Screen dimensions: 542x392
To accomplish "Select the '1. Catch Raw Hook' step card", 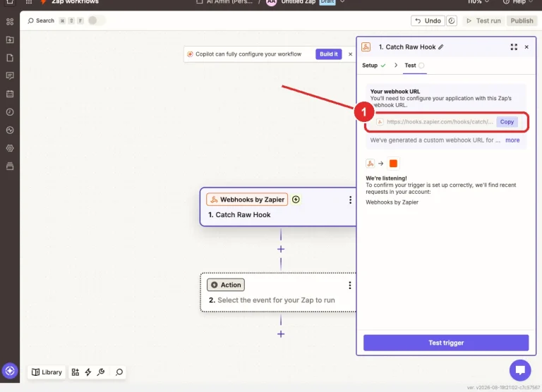I will [x=278, y=207].
